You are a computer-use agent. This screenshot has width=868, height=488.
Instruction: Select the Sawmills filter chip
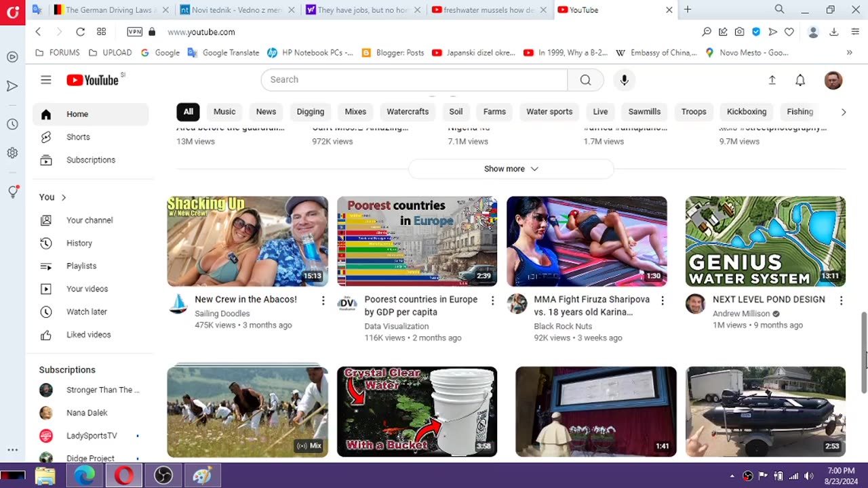644,112
